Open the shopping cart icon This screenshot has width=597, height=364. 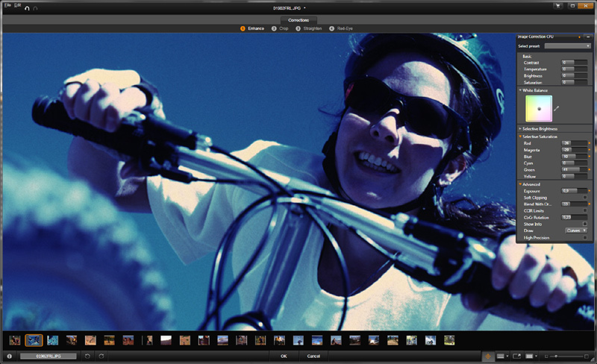click(558, 6)
